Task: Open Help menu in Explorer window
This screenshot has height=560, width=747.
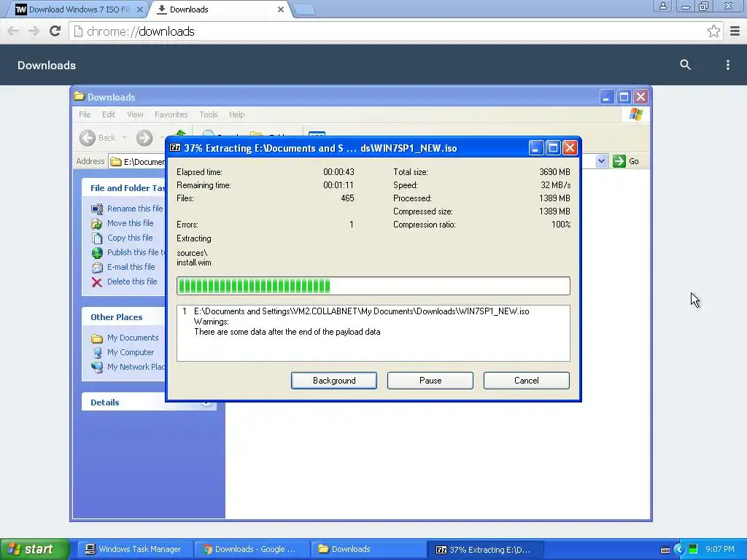Action: pos(236,114)
